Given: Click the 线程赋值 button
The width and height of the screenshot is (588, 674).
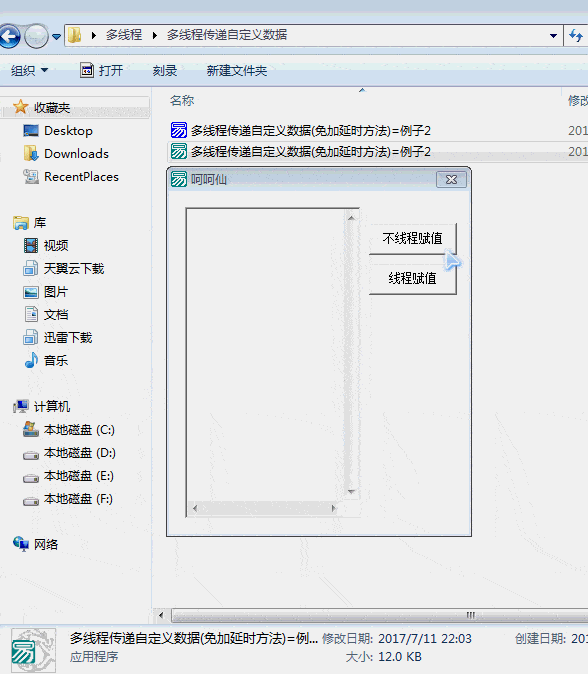Looking at the screenshot, I should 413,278.
